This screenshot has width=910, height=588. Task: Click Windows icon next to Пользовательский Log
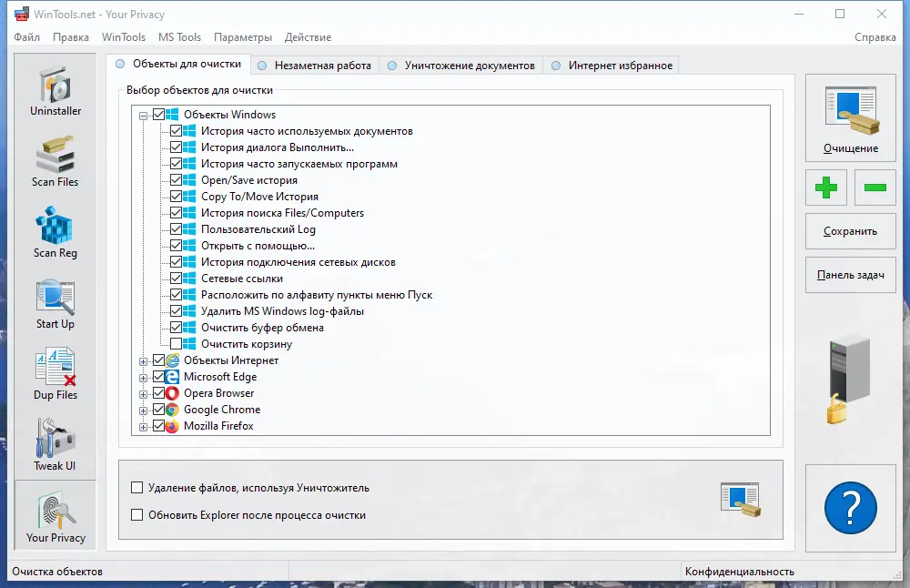pos(189,229)
